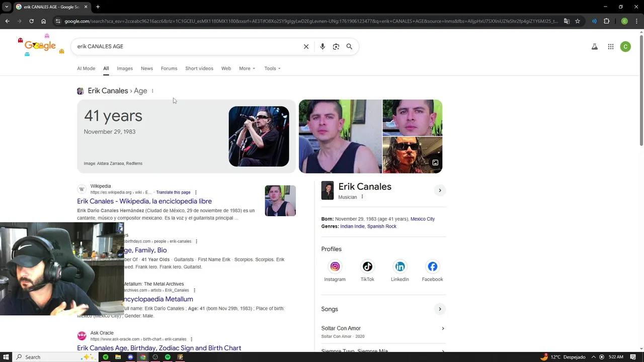Open Google Lens image search icon
This screenshot has width=644, height=362.
pyautogui.click(x=336, y=46)
